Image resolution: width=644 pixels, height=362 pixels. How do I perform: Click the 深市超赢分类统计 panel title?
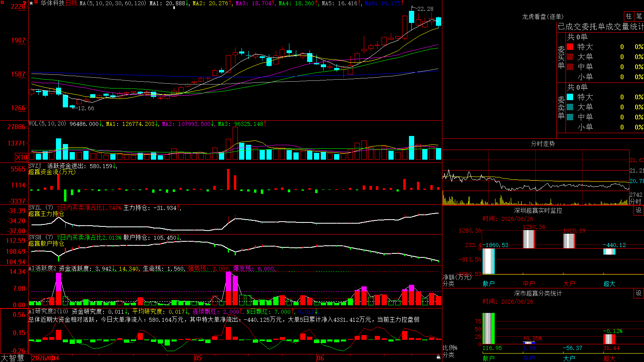click(538, 293)
